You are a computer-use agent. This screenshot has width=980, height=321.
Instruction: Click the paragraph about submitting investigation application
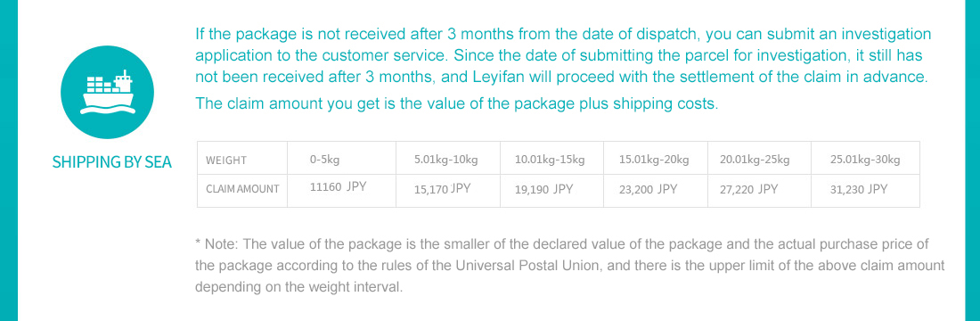pos(563,55)
